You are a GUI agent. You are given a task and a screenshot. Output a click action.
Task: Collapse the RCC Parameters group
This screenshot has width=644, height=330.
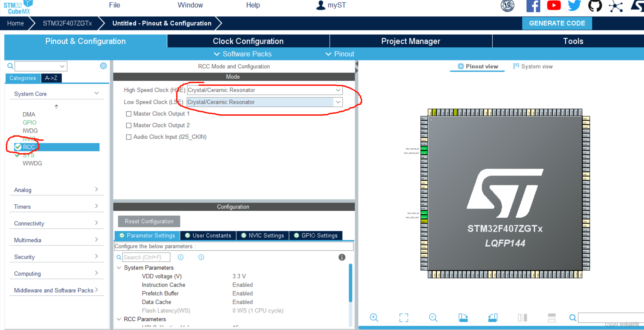point(119,319)
